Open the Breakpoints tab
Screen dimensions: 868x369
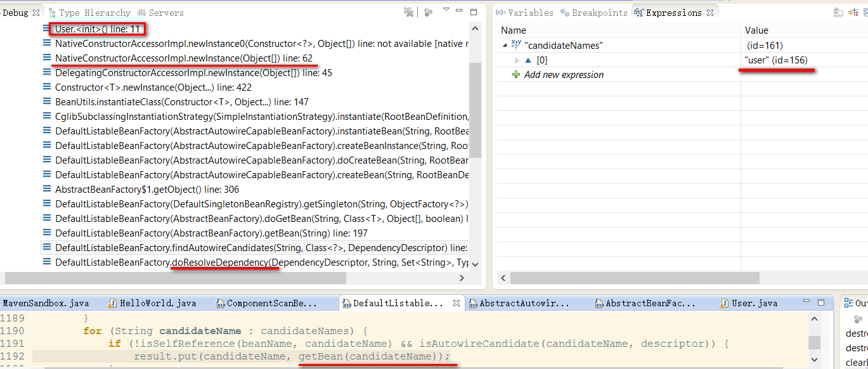coord(594,13)
